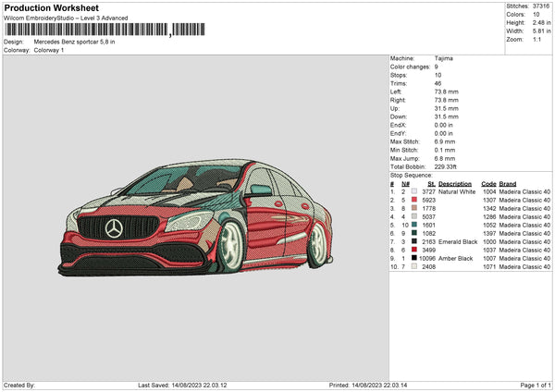Select the red swatch in row 5923
The image size is (555, 392).
414,200
